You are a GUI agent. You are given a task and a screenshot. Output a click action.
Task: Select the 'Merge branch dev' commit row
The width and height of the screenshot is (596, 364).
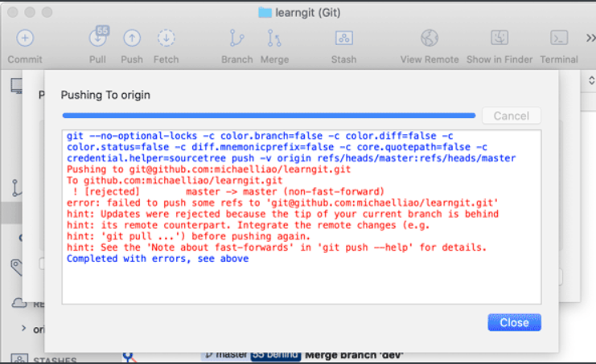(354, 356)
